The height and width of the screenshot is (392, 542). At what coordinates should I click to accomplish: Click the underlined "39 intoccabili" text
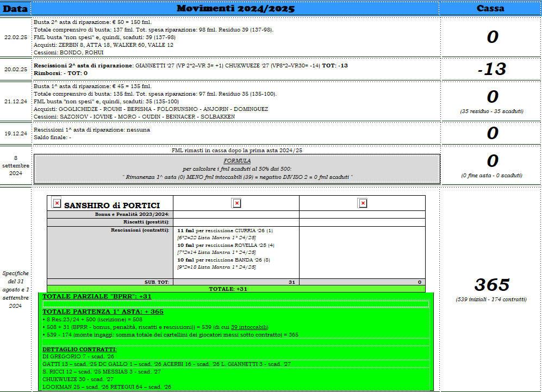(x=249, y=327)
